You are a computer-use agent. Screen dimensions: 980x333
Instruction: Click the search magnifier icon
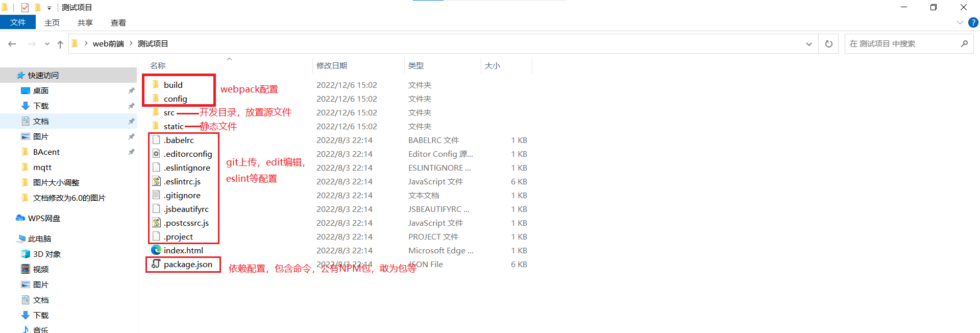[964, 44]
